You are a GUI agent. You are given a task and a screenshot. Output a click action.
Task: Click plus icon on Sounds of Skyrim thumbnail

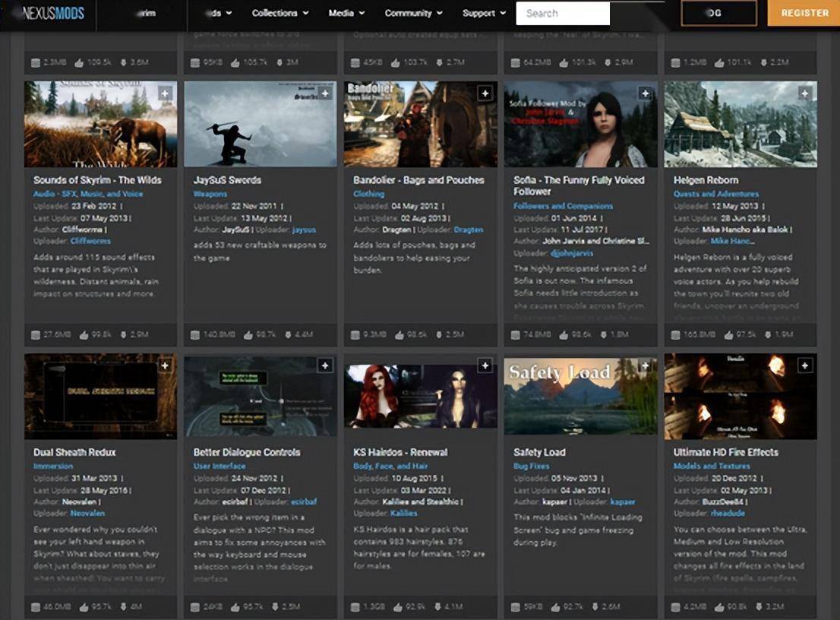pyautogui.click(x=166, y=93)
